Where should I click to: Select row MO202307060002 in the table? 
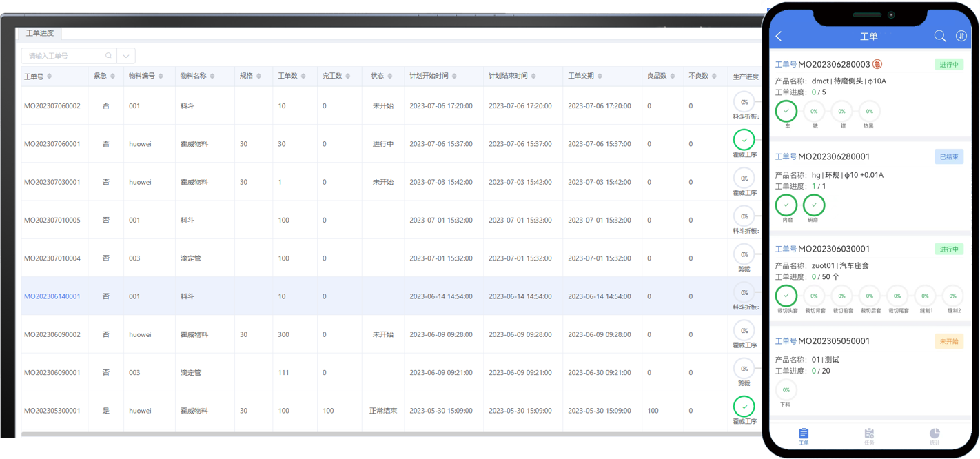[x=391, y=106]
